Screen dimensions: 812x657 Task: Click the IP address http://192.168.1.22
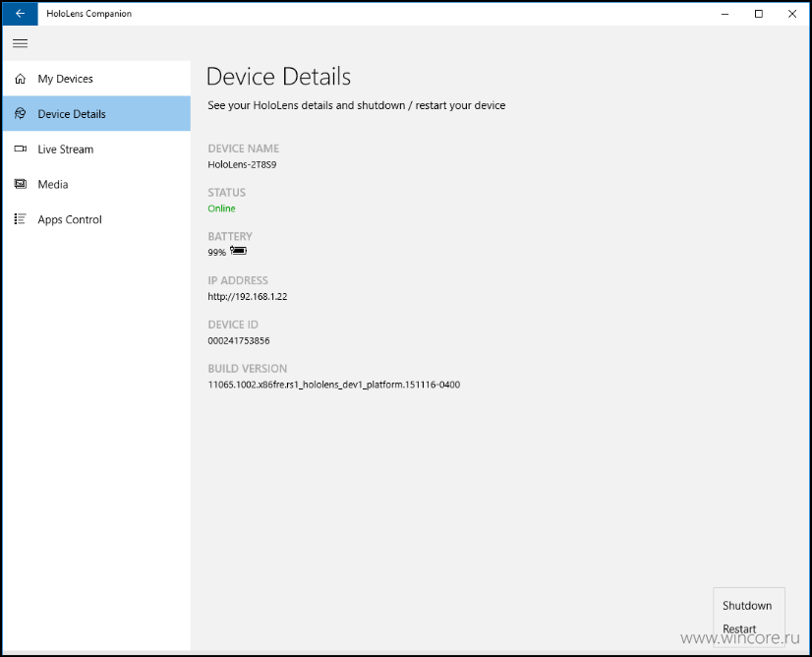pos(248,296)
